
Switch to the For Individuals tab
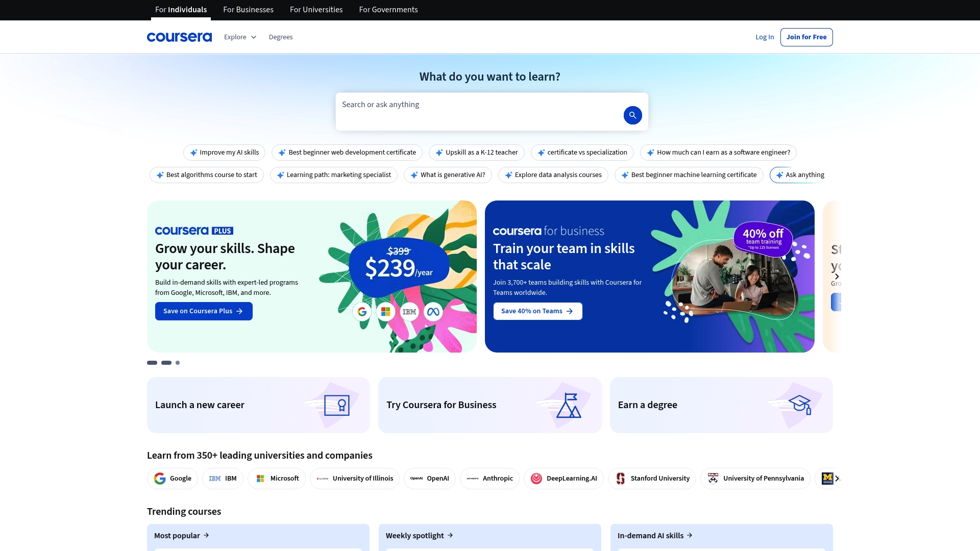(181, 10)
